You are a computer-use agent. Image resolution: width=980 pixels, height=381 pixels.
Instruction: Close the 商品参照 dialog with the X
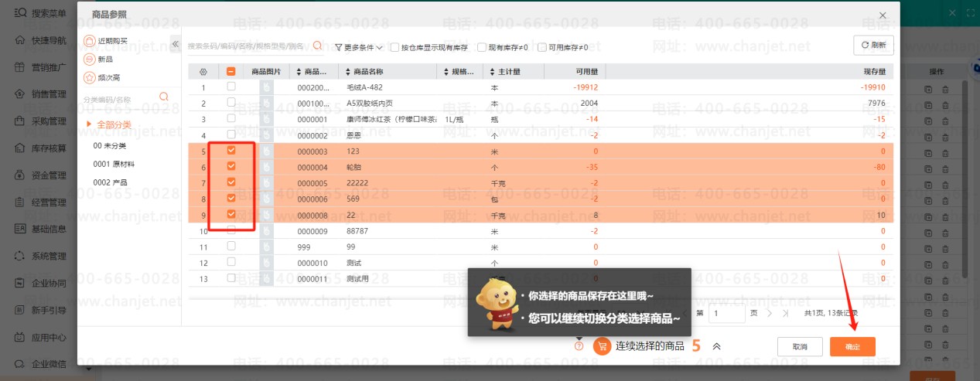coord(883,14)
